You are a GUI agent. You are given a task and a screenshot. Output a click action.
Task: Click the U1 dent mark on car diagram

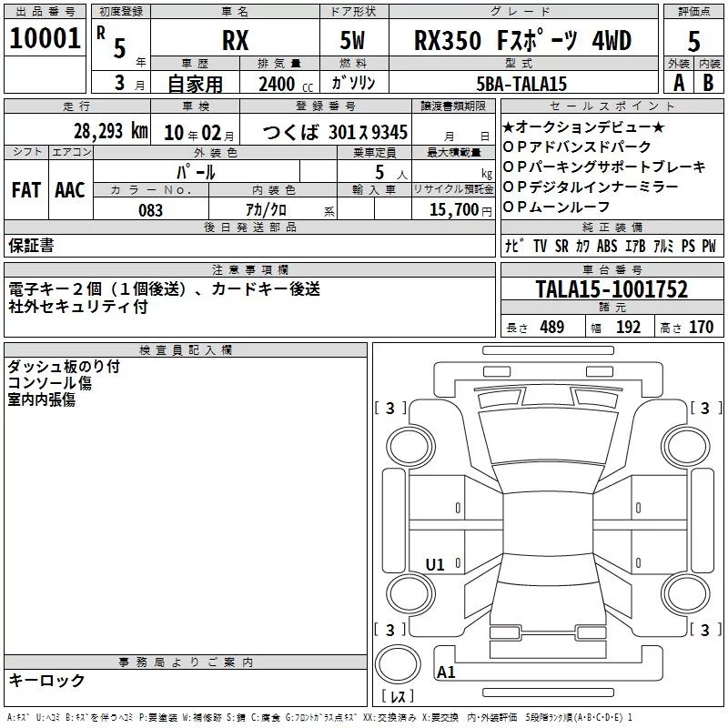(x=435, y=565)
